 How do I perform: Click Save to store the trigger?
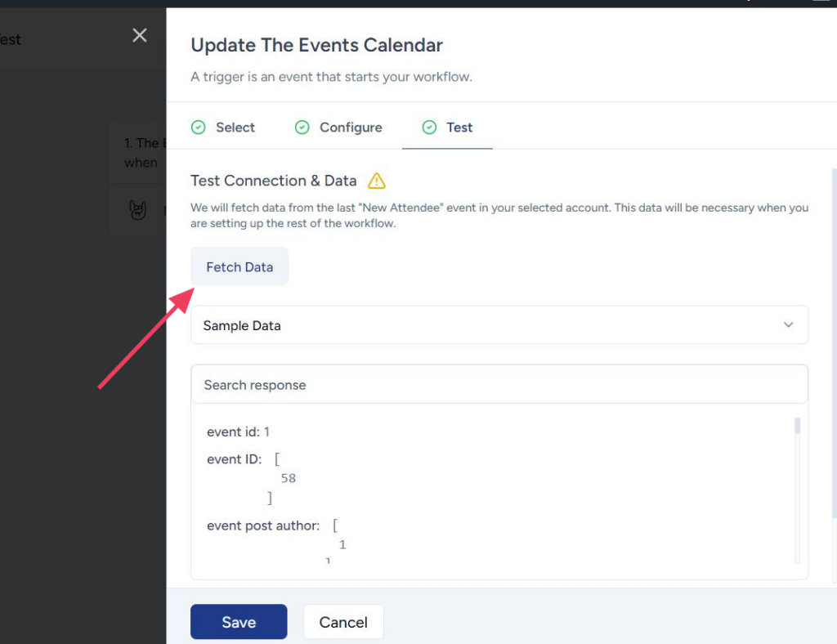click(238, 621)
